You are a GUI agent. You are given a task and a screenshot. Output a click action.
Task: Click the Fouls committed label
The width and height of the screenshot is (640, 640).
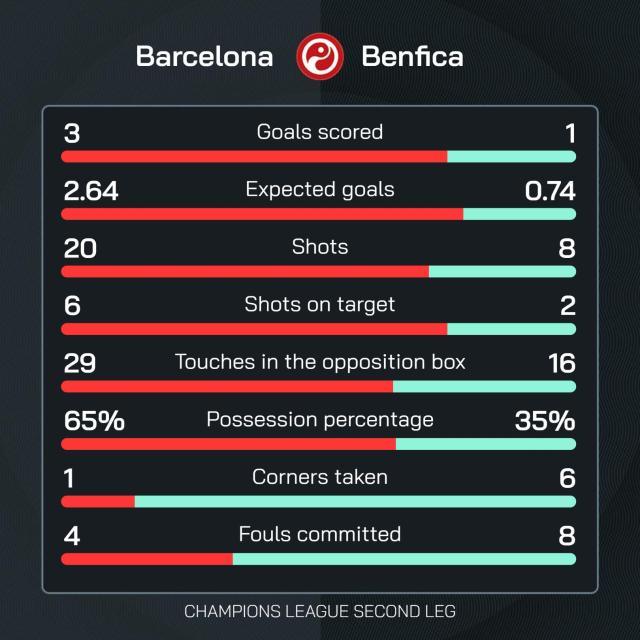tap(320, 534)
